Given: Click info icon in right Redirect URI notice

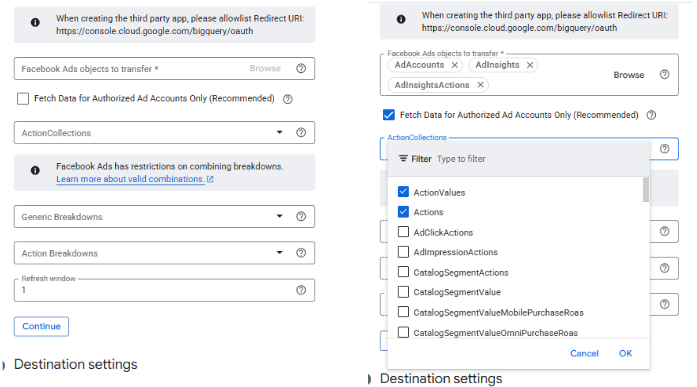Looking at the screenshot, I should click(401, 19).
